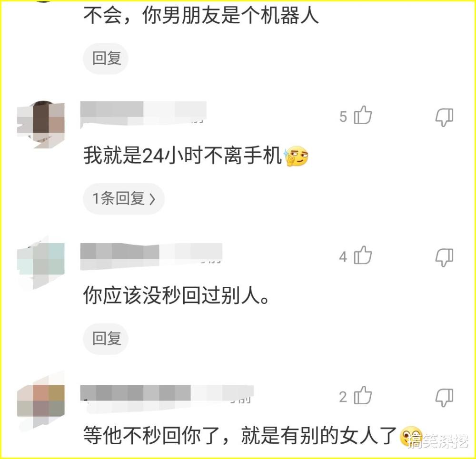Screen dimensions: 476x459
Task: Open username above 等他不秒回你了 comment
Action: coord(167,398)
